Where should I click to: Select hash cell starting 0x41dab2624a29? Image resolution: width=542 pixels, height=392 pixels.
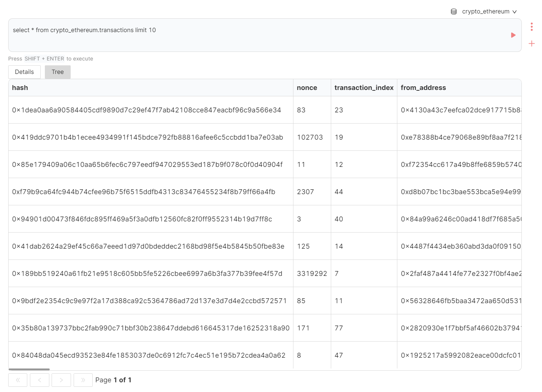pos(151,246)
